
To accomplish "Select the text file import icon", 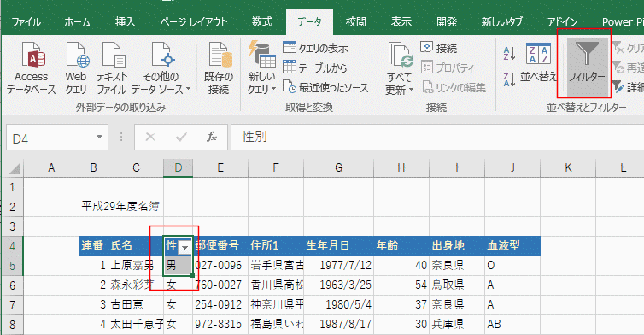I will pyautogui.click(x=113, y=55).
